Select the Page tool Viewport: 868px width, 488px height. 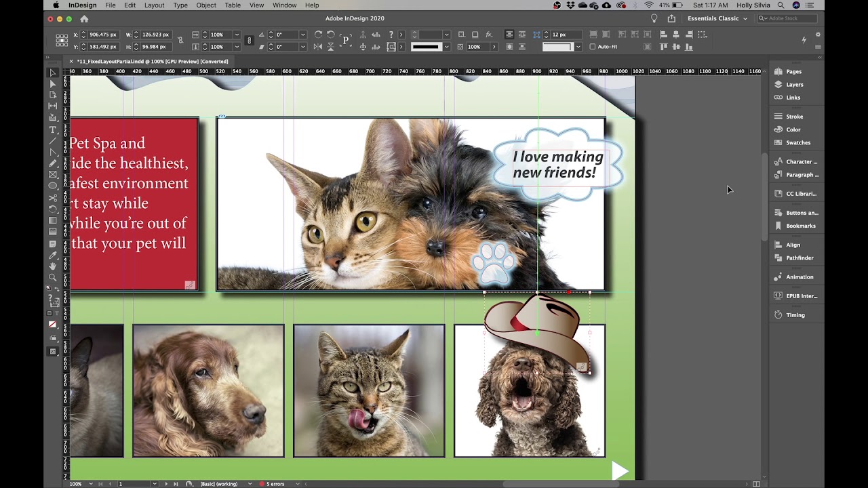(53, 95)
